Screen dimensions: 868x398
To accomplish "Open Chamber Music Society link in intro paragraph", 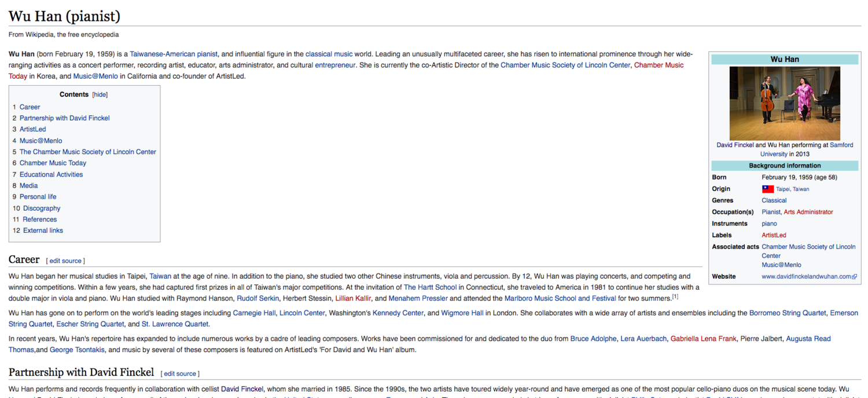I will coord(565,65).
